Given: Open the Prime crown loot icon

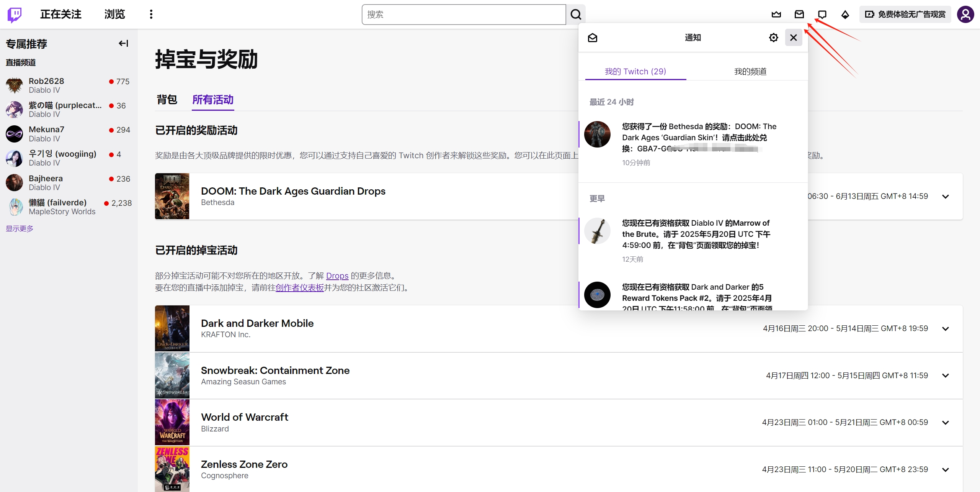Looking at the screenshot, I should [x=776, y=15].
